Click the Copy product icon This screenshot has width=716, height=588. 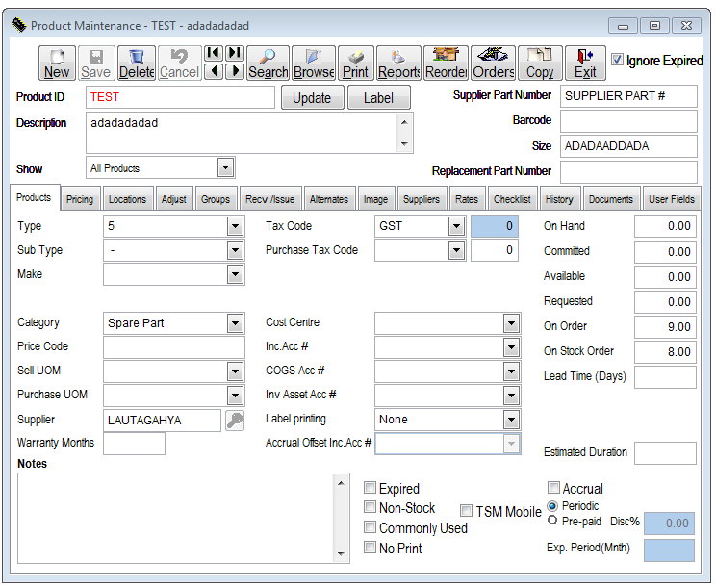(x=540, y=64)
